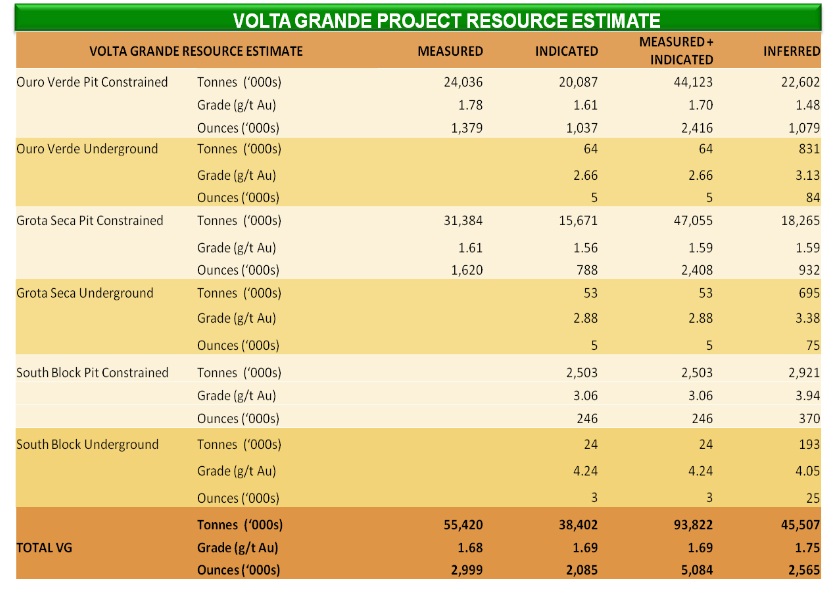Screen dimensions: 837x593
Task: Click total indicated ounces 2,085
Action: click(582, 570)
